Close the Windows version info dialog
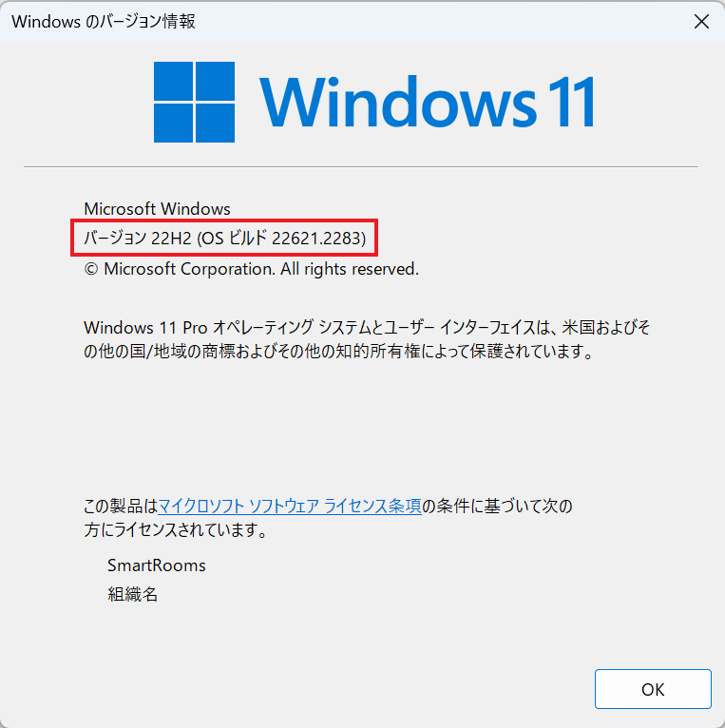Screen dimensions: 725x728 (x=701, y=21)
